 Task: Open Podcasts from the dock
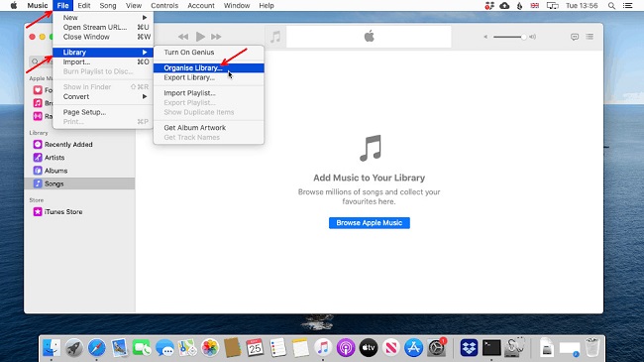coord(346,348)
